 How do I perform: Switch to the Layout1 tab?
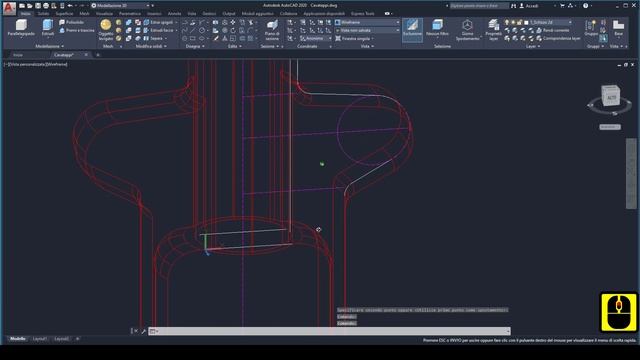point(40,339)
